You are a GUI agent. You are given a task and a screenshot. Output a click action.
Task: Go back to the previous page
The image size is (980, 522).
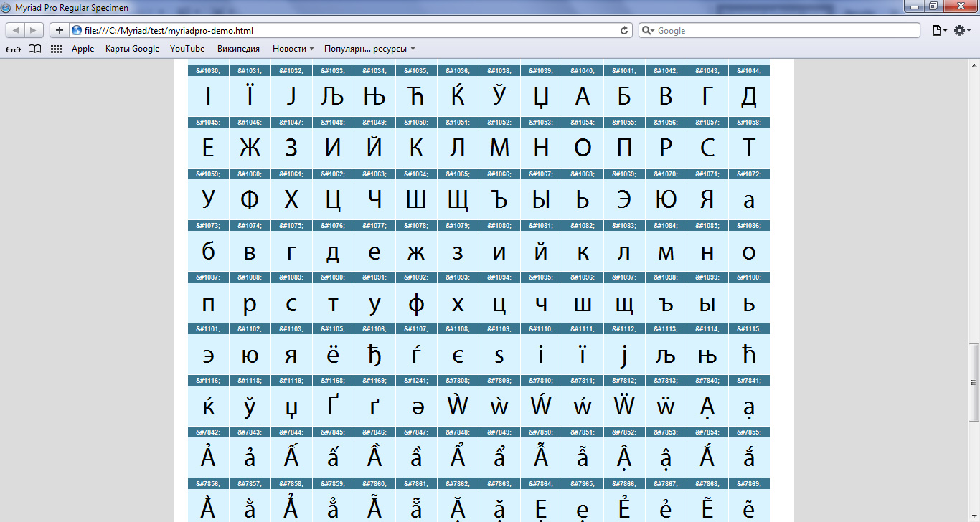16,30
